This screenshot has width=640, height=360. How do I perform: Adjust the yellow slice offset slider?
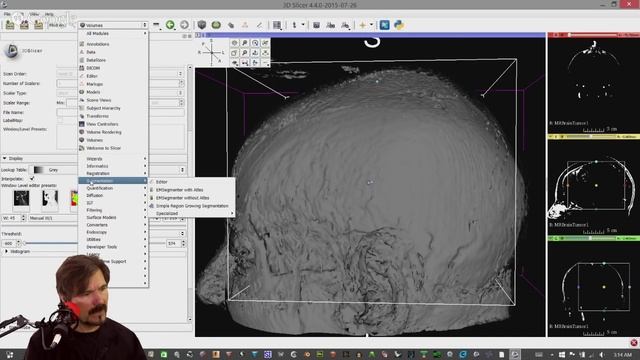click(x=592, y=137)
